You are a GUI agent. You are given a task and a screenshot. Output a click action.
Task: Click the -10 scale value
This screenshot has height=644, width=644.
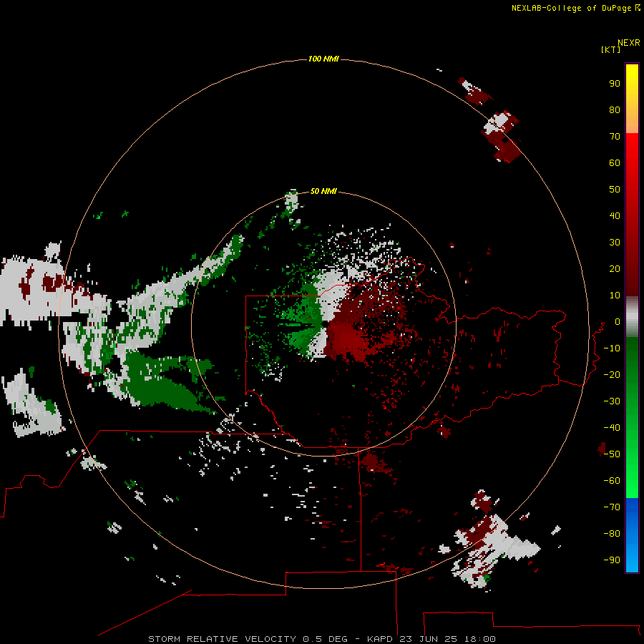(612, 348)
